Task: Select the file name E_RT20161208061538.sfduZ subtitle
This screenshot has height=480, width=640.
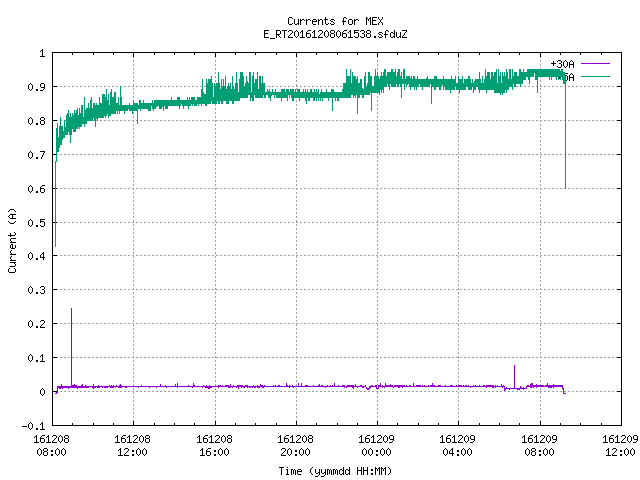Action: pos(335,34)
